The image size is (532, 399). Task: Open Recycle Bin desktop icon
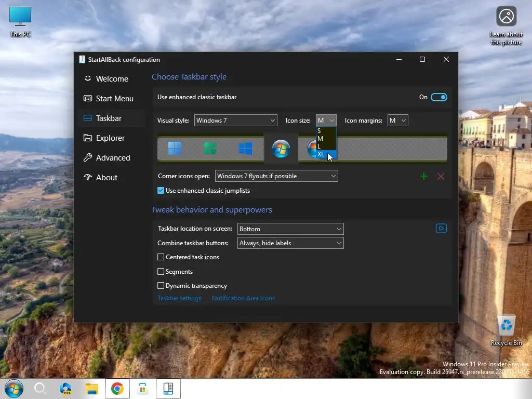(x=506, y=330)
